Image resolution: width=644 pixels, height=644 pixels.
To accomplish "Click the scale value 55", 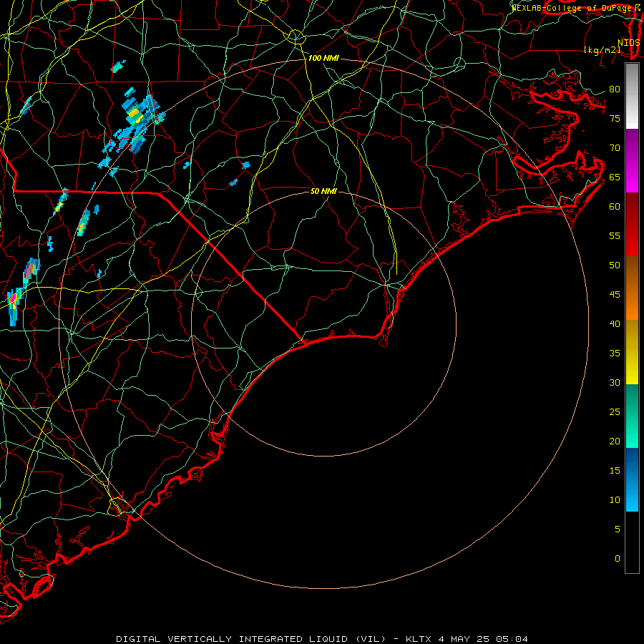I will [x=615, y=235].
